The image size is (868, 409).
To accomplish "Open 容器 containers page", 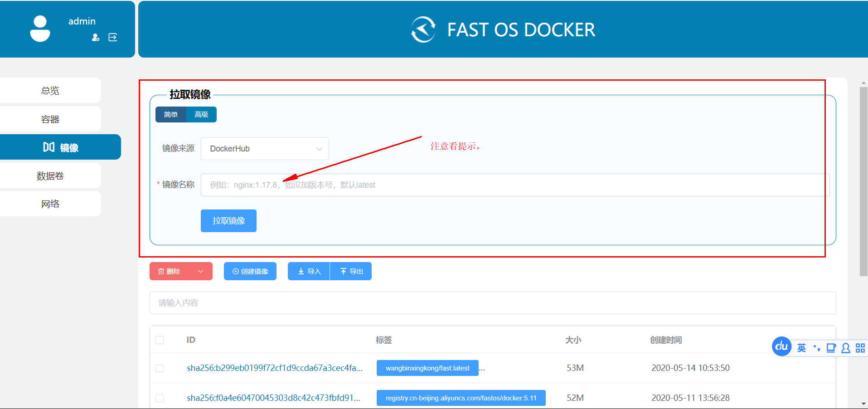I will [x=50, y=119].
